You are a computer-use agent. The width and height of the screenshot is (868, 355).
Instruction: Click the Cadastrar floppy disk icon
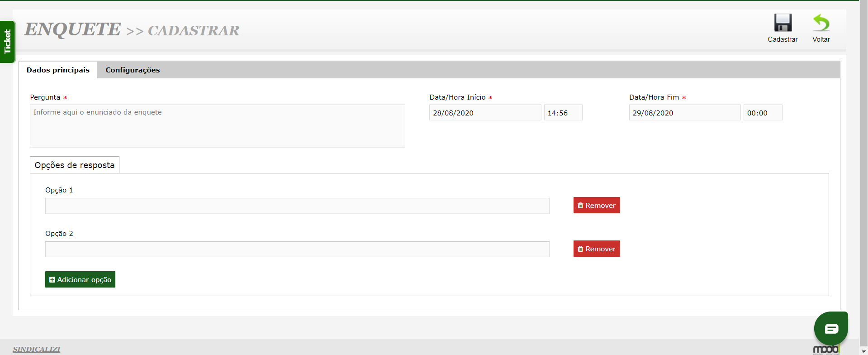point(783,23)
